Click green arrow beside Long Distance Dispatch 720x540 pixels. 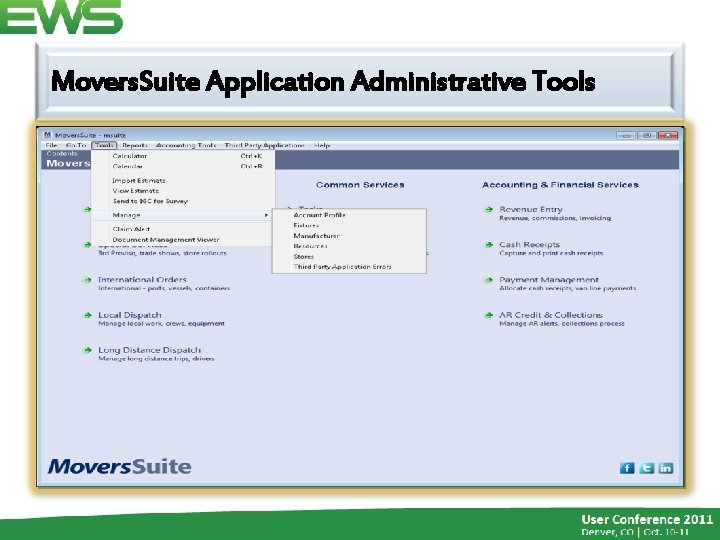(x=88, y=350)
